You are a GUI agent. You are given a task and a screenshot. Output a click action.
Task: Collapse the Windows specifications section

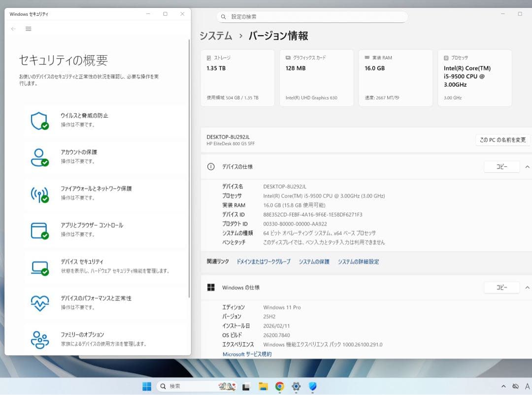(527, 288)
